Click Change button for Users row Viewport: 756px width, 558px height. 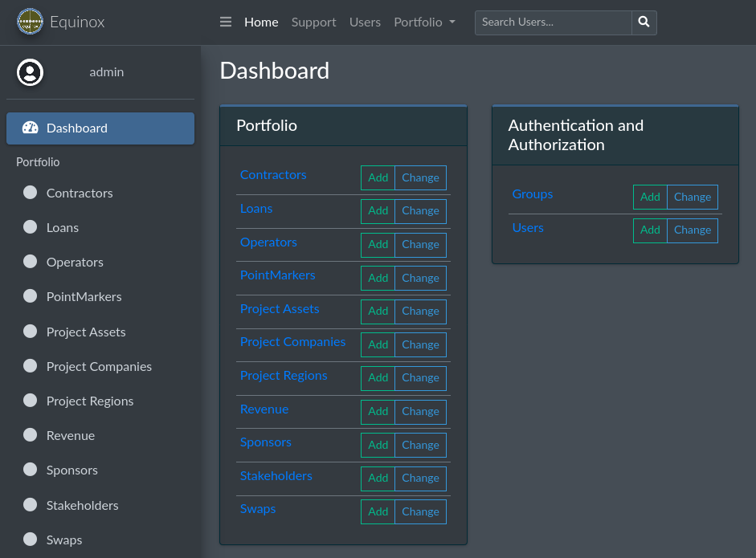pos(692,230)
